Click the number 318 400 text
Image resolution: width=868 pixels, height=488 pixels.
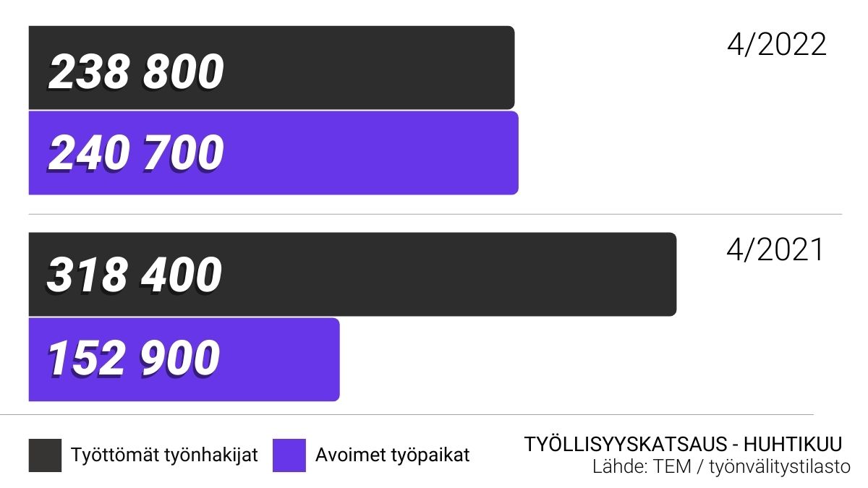point(135,275)
